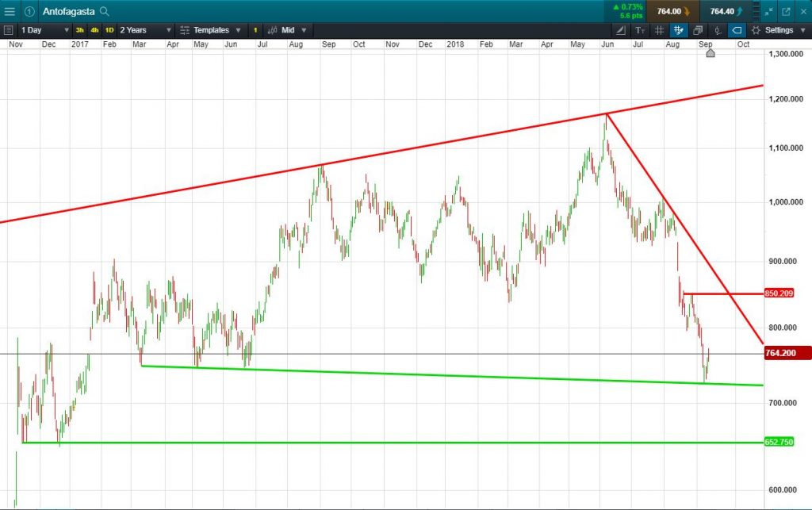Select the trendline drawing tool

[x=620, y=30]
